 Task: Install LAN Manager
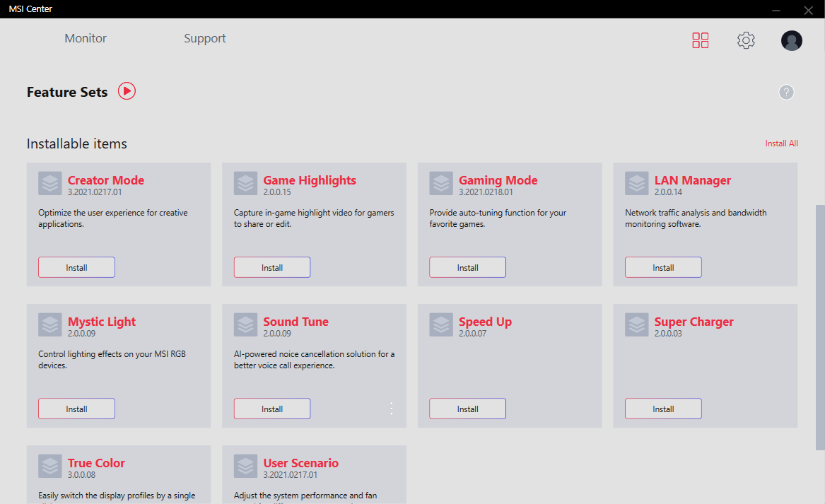click(663, 267)
